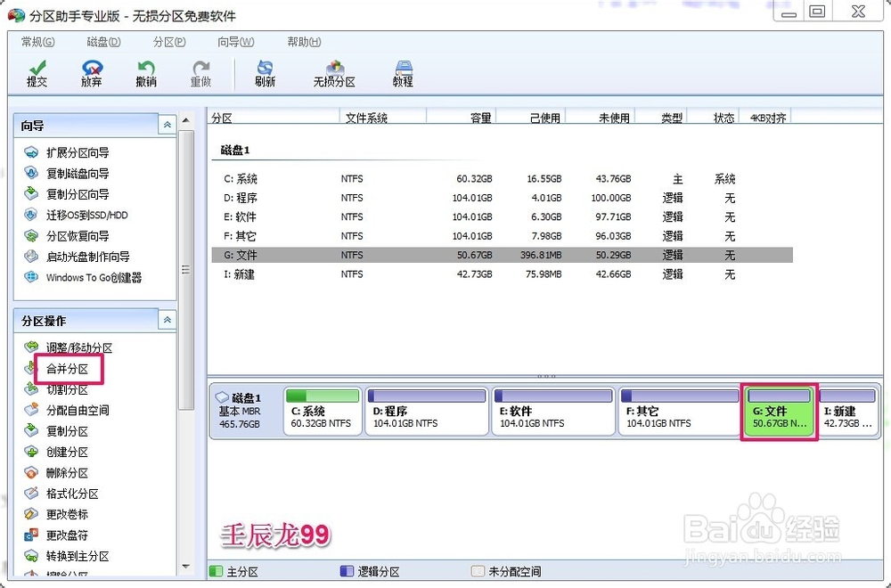Select the I: 新建 row in list
This screenshot has width=891, height=588.
[x=502, y=274]
